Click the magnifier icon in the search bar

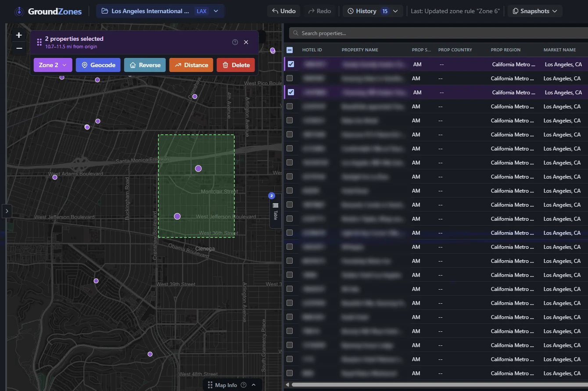(x=296, y=33)
